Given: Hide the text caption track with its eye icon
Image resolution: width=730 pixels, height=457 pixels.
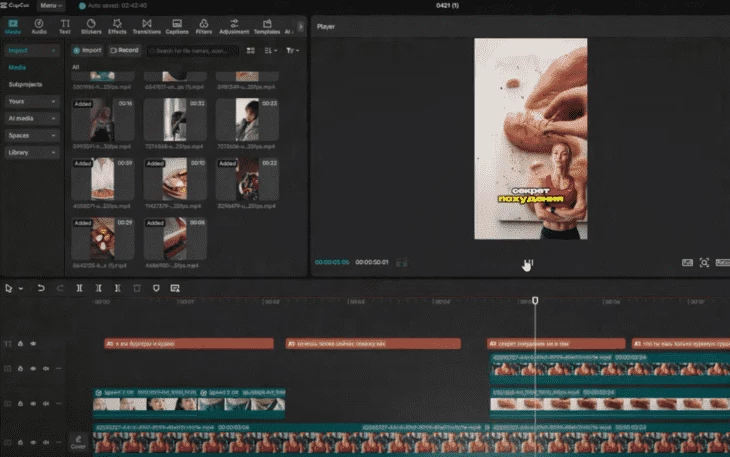Looking at the screenshot, I should (x=33, y=343).
